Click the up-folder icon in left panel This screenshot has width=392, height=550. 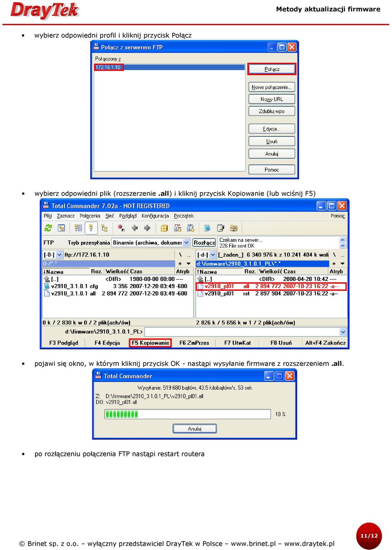(x=47, y=279)
